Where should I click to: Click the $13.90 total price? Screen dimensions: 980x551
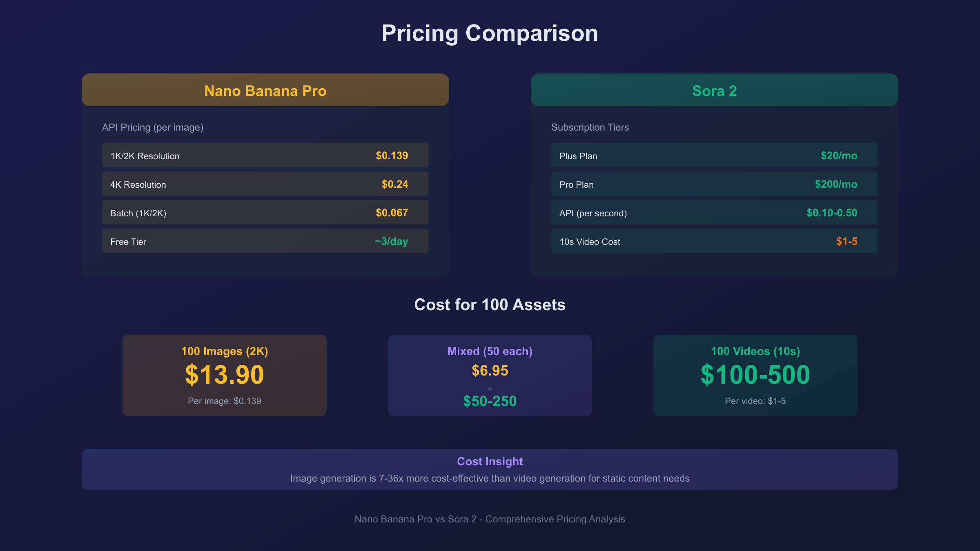point(225,375)
